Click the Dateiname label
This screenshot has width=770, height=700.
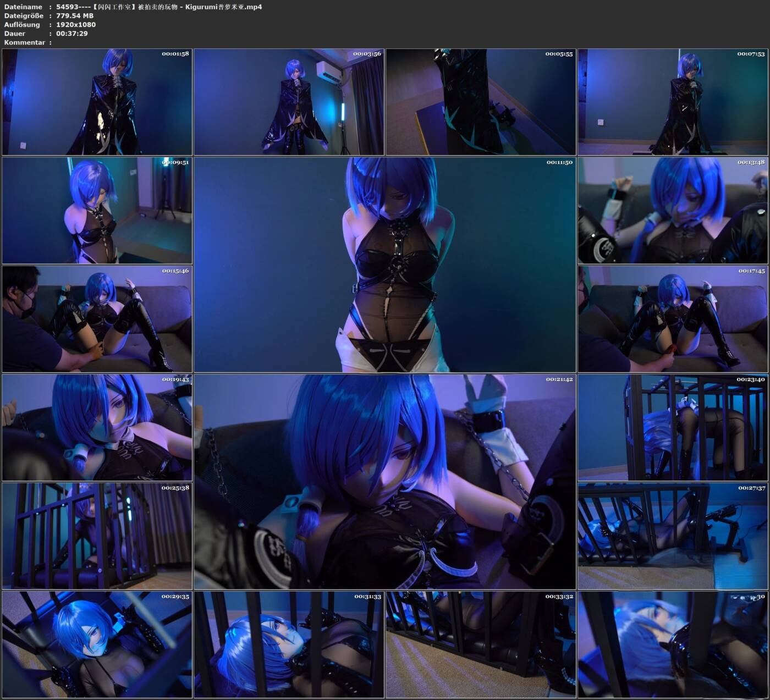23,7
